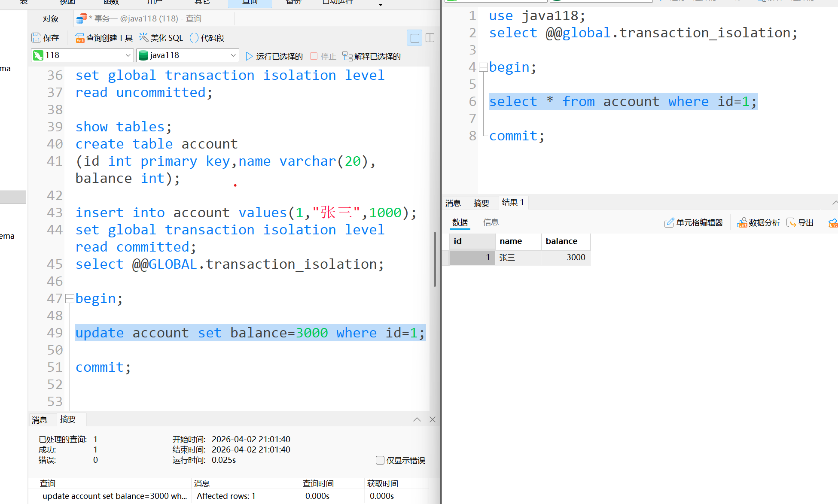Open the 118 connection dropdown

click(128, 55)
